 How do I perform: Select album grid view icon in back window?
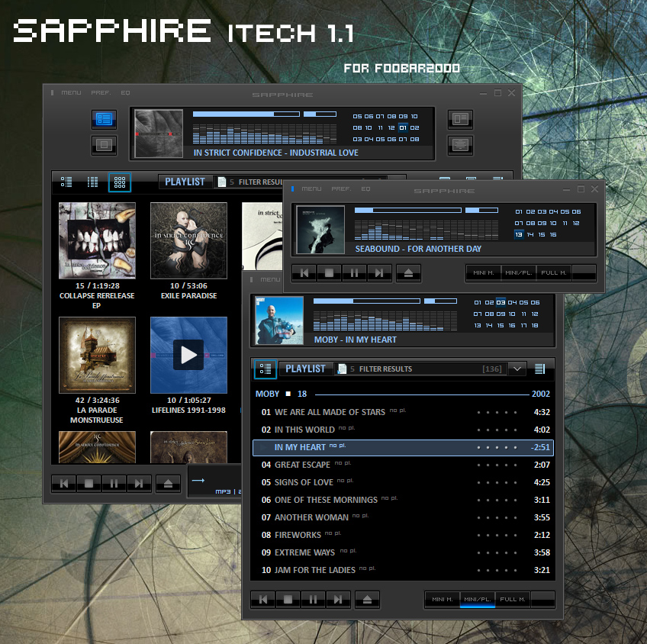pos(120,182)
